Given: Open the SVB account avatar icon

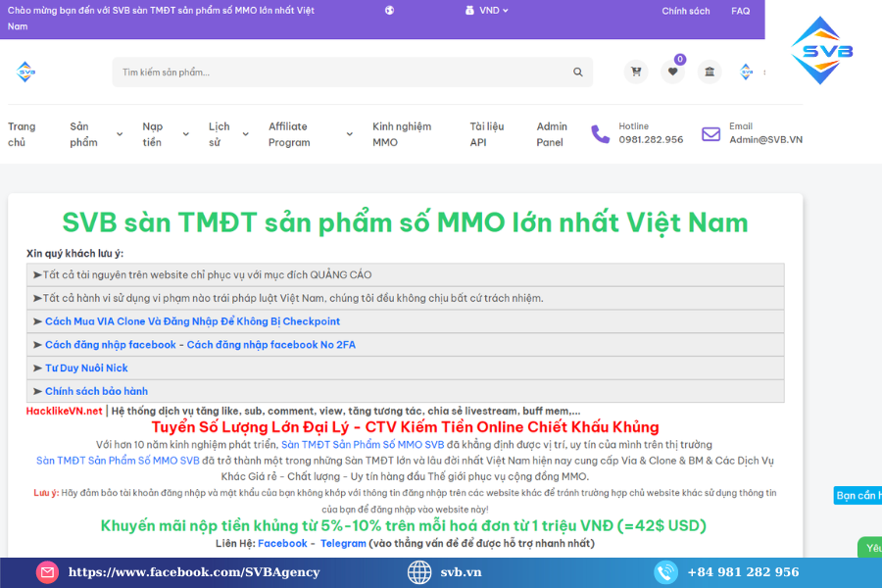Looking at the screenshot, I should [x=746, y=72].
